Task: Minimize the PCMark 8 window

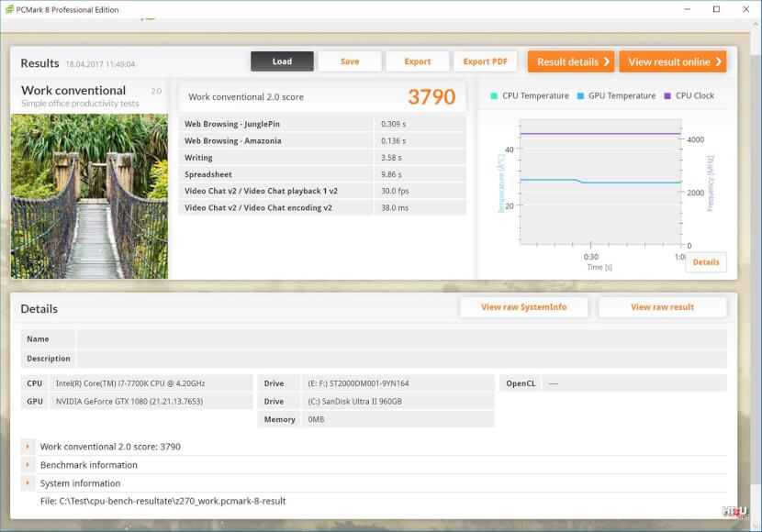Action: point(687,9)
